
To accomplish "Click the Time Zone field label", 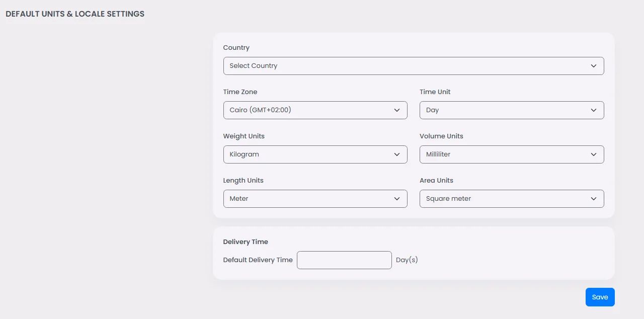I will [240, 92].
